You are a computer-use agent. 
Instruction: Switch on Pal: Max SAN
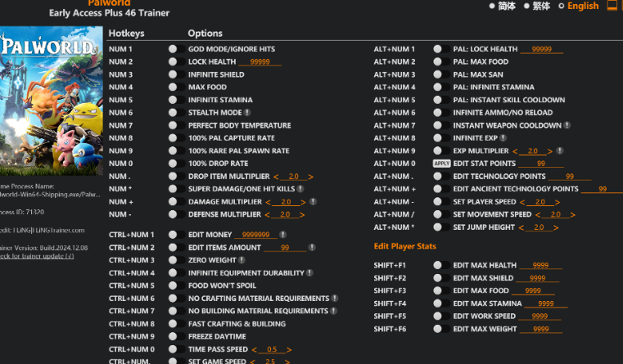[x=441, y=74]
